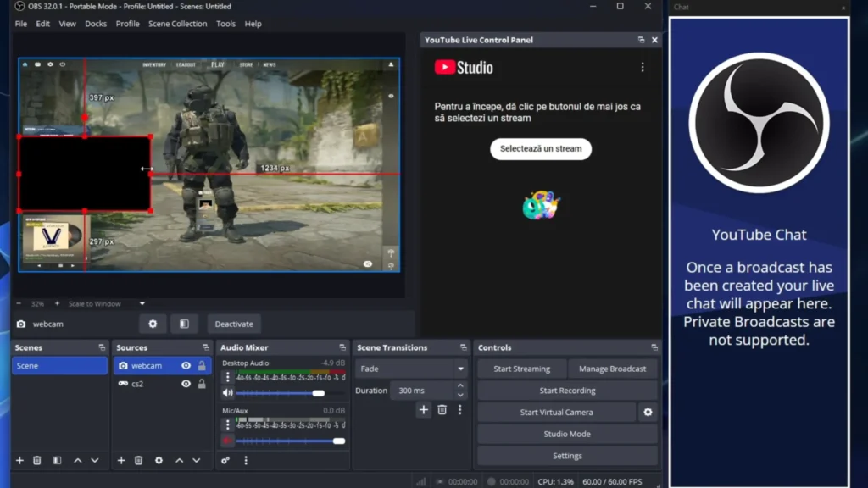The width and height of the screenshot is (868, 488).
Task: Open transition properties three dots
Action: pyautogui.click(x=459, y=410)
